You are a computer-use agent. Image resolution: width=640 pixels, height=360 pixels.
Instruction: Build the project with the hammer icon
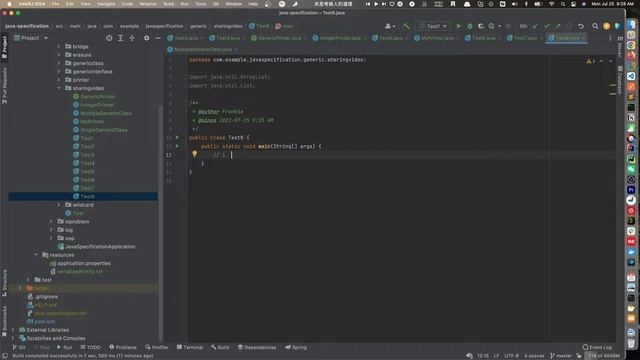(406, 26)
